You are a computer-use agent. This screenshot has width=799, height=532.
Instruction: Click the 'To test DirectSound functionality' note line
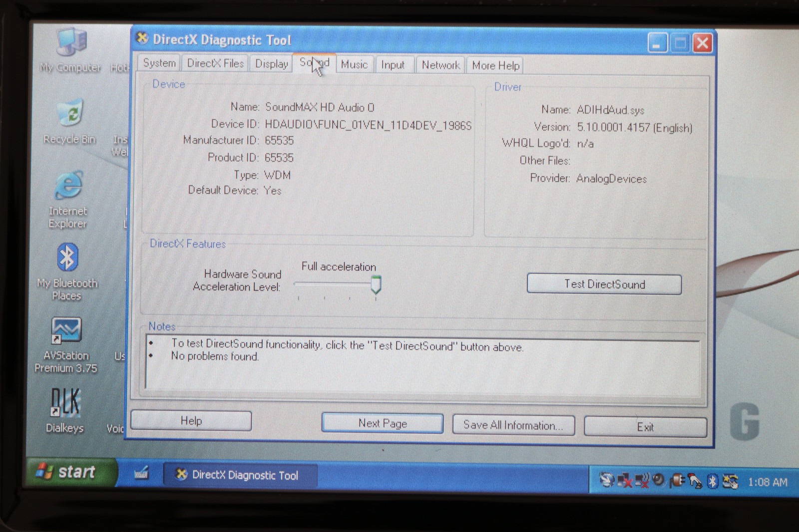pyautogui.click(x=347, y=345)
